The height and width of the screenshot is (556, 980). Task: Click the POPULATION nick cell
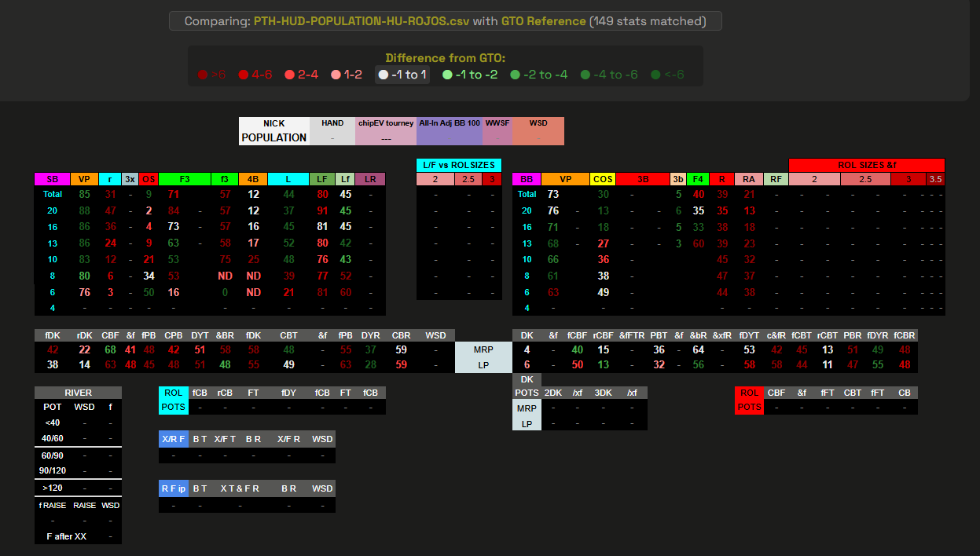pos(273,137)
